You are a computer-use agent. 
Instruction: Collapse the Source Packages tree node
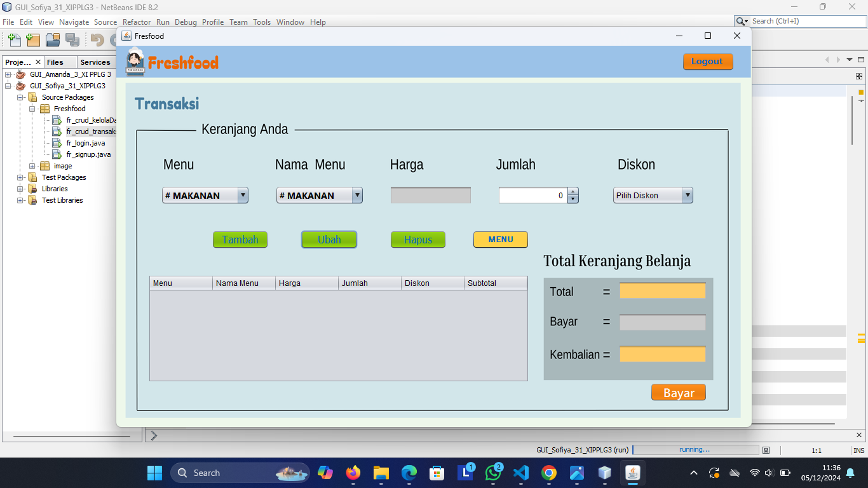tap(20, 97)
